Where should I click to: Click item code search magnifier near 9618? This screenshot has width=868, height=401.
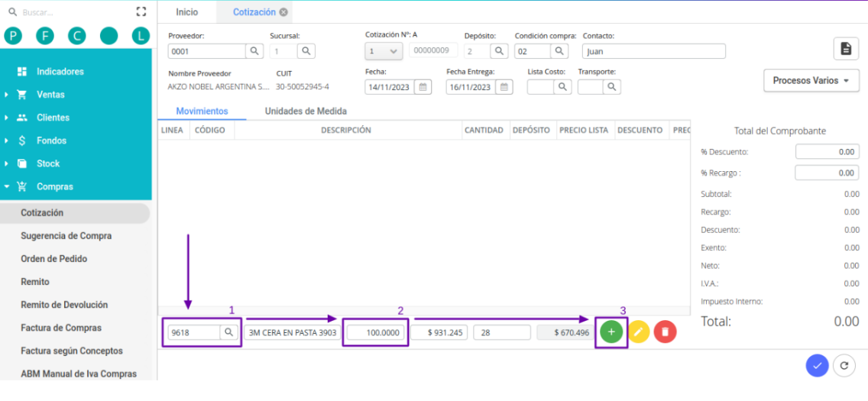pos(228,332)
